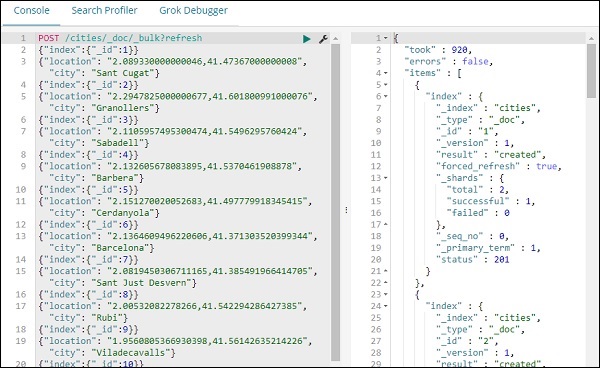
Task: Click the location "2.13260567808389​5,41.5370461908878" value
Action: pos(202,166)
